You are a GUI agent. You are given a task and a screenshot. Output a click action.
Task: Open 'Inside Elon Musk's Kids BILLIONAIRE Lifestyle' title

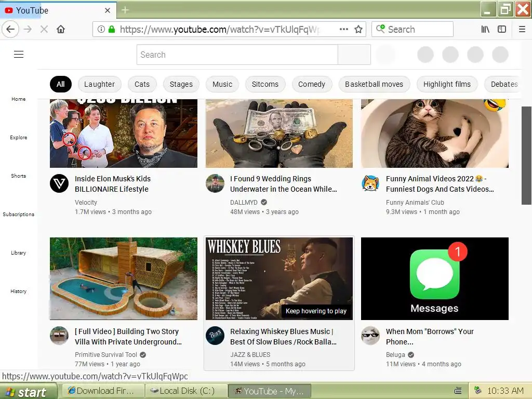pos(113,184)
